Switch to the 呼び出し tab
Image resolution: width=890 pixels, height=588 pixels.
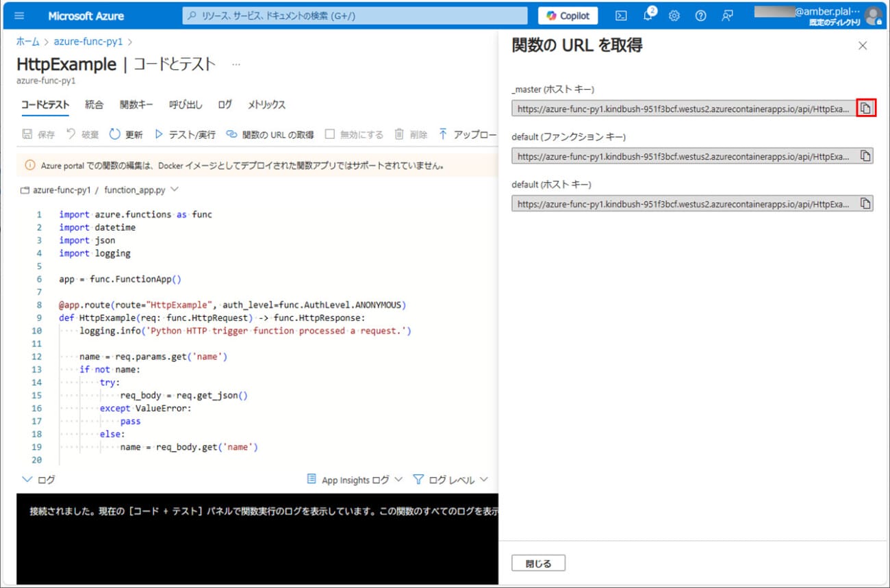coord(186,105)
